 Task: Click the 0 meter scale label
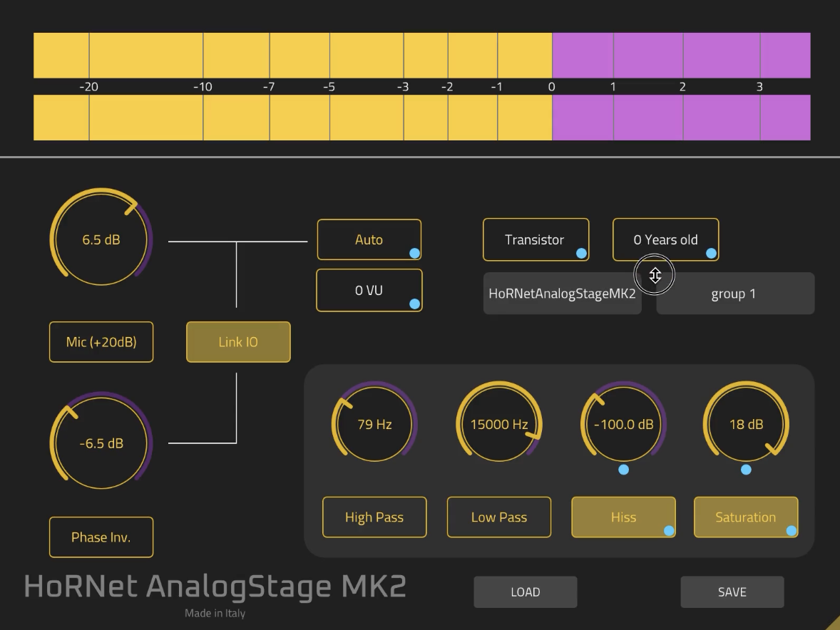[552, 87]
